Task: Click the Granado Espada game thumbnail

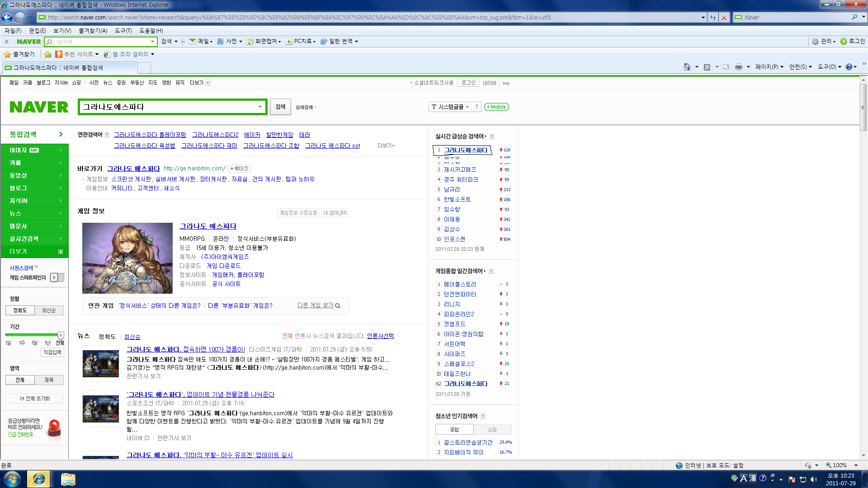Action: [x=127, y=258]
